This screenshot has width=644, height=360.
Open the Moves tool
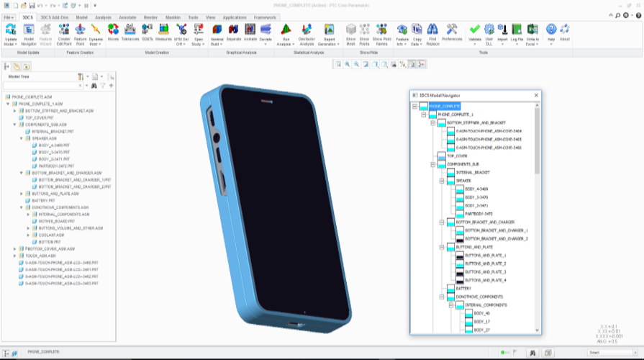point(114,30)
